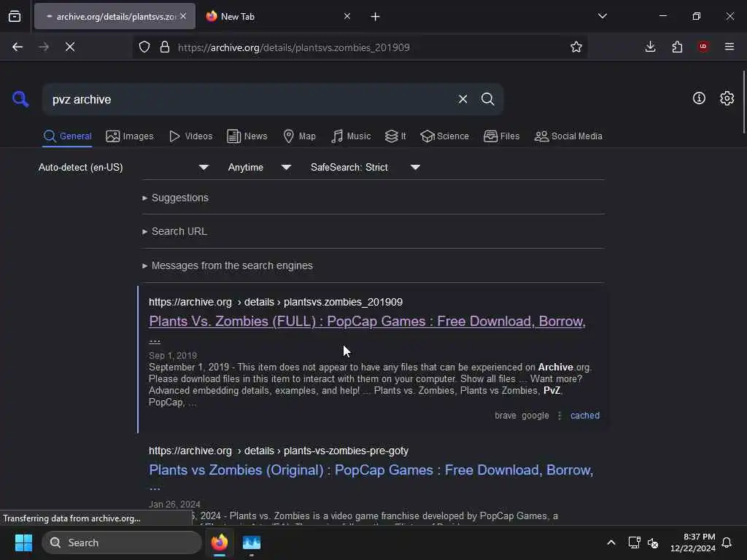747x560 pixels.
Task: Open cached version of first result
Action: tap(585, 415)
